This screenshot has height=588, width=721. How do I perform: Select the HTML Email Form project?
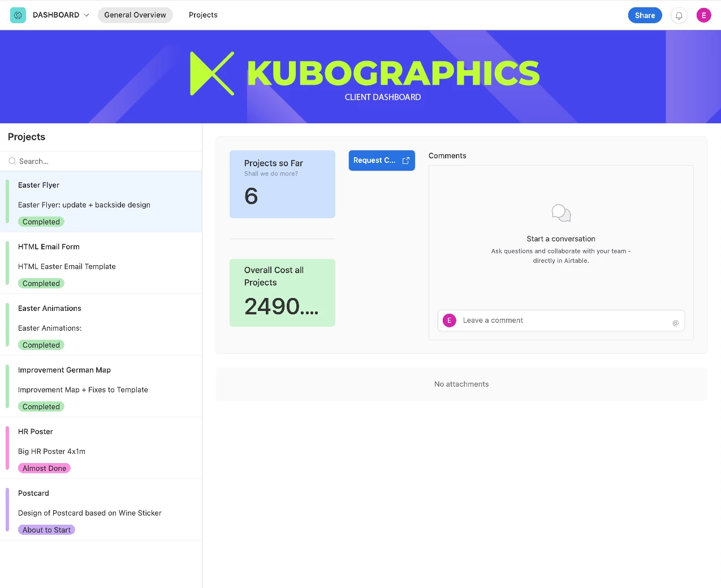pyautogui.click(x=101, y=263)
